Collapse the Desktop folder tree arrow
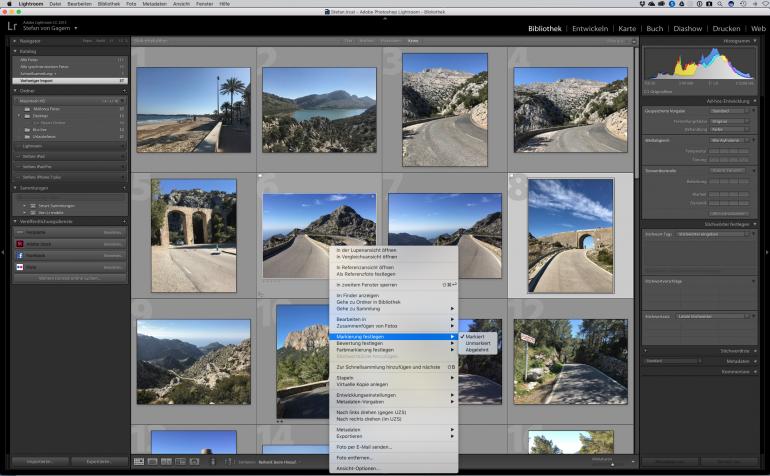Image resolution: width=770 pixels, height=476 pixels. pos(19,116)
